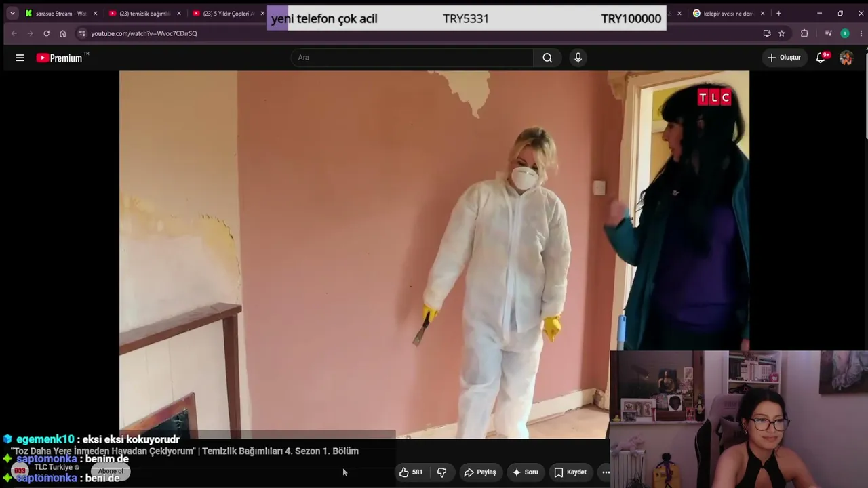The image size is (868, 488).
Task: Close the kelepir avcısı tab
Action: [762, 14]
